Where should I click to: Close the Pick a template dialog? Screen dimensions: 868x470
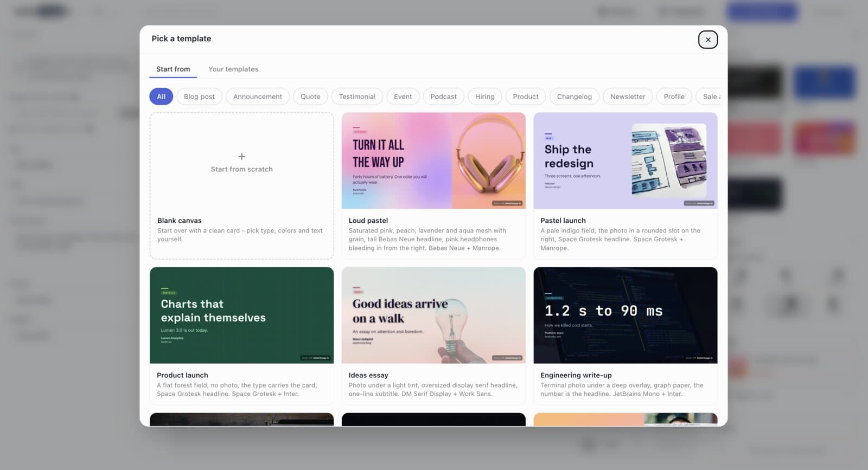pyautogui.click(x=707, y=40)
